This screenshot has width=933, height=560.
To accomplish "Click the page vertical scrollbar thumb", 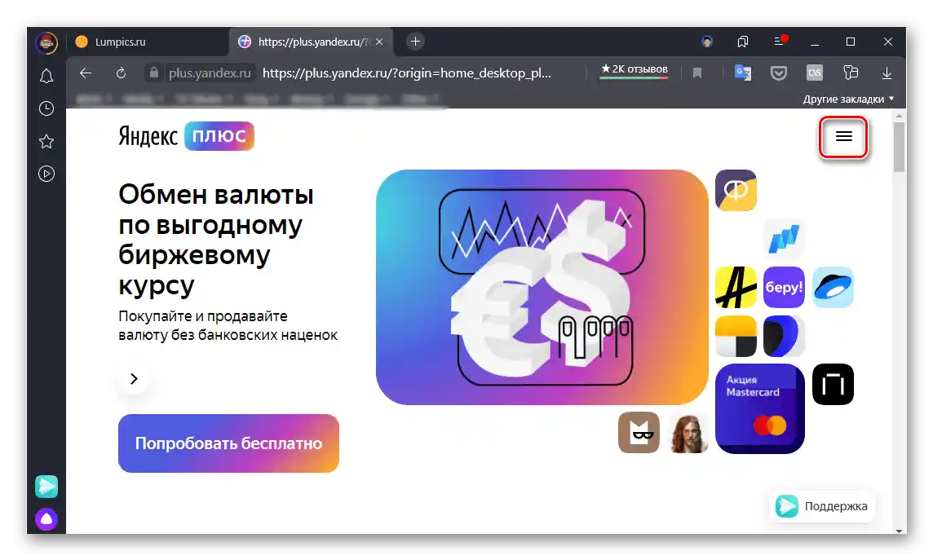I will point(899,146).
